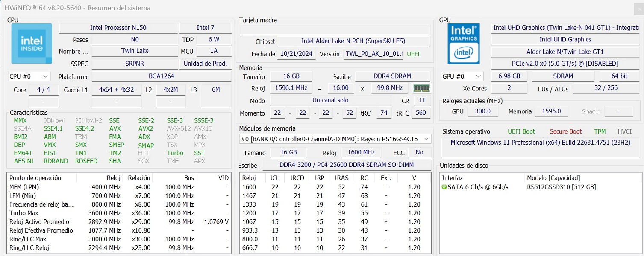
Task: Click the Intel 7 process field
Action: (x=206, y=28)
